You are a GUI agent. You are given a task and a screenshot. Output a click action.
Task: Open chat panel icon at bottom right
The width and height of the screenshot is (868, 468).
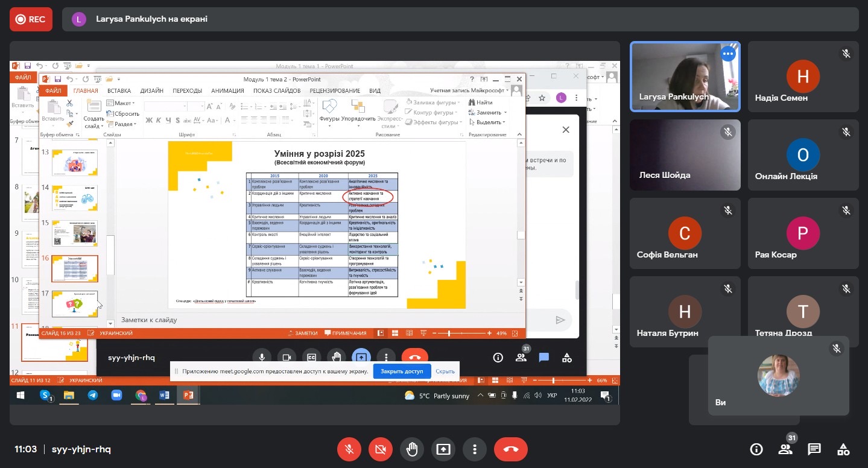point(814,449)
